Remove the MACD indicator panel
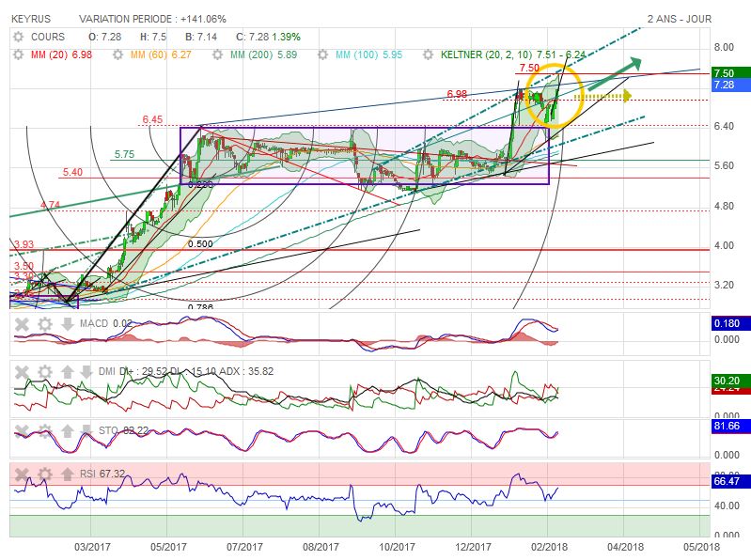 (x=22, y=324)
